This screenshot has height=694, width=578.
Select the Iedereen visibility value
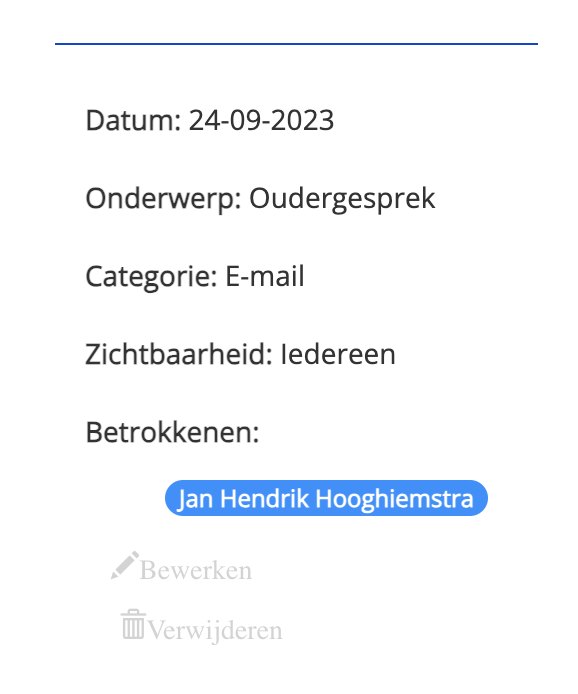[338, 354]
